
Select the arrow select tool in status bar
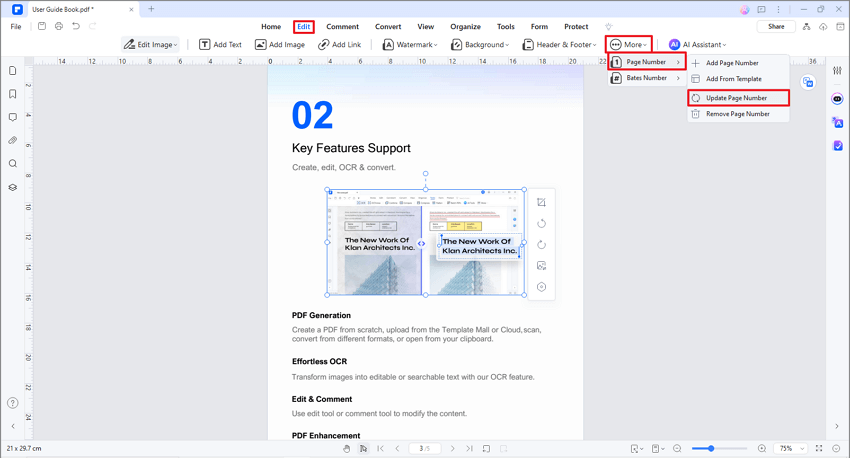coord(363,448)
